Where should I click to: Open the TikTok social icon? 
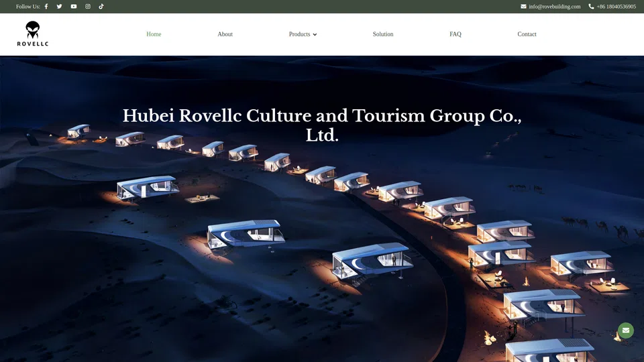(101, 7)
